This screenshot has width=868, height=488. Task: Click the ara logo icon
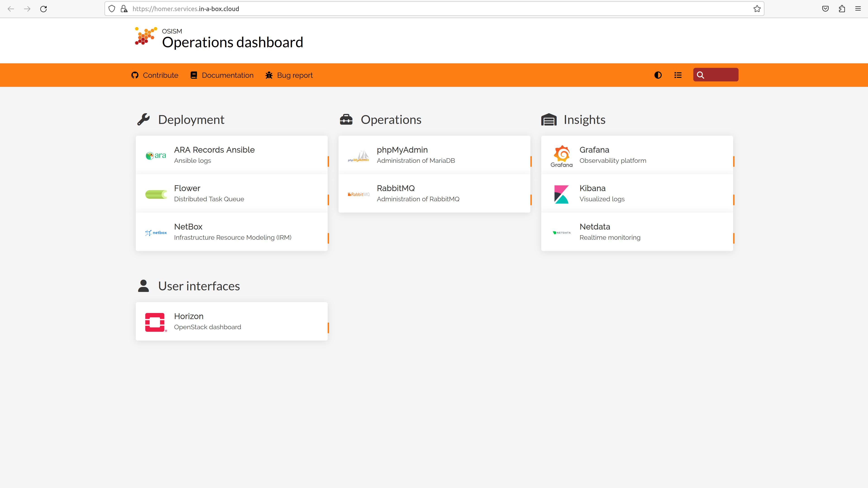tap(156, 155)
